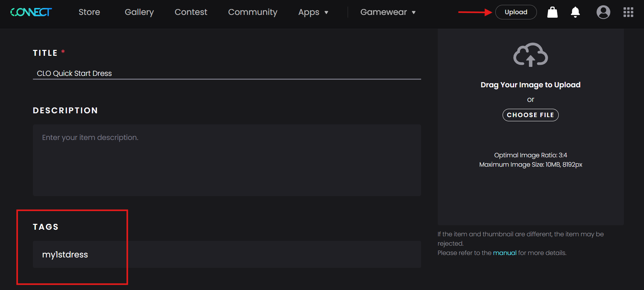The width and height of the screenshot is (644, 290).
Task: Click the Tags field containing my1stdress
Action: pos(227,254)
